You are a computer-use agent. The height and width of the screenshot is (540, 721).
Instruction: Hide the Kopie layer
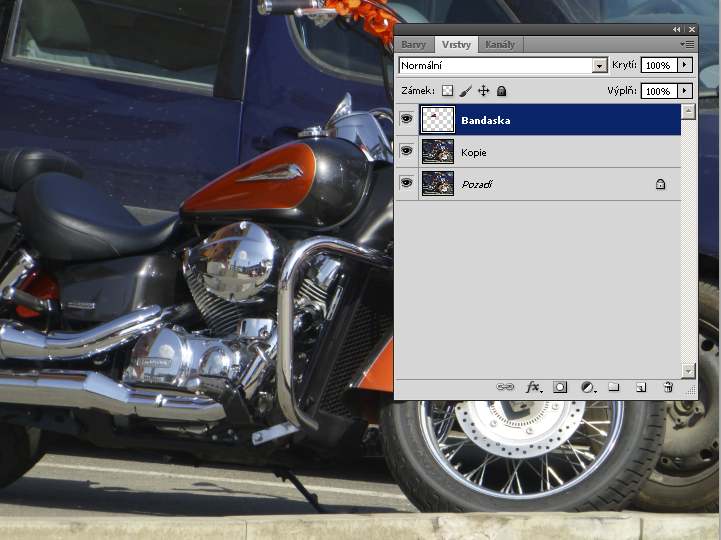pyautogui.click(x=406, y=152)
